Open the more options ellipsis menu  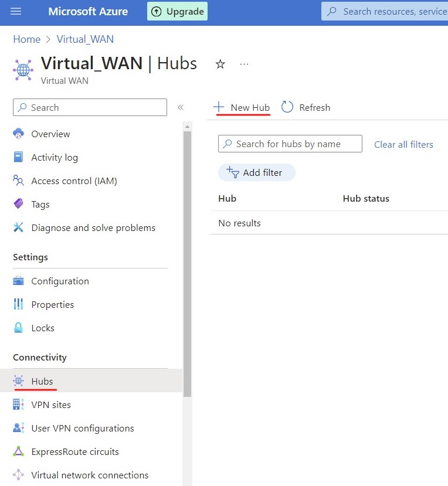tap(244, 64)
